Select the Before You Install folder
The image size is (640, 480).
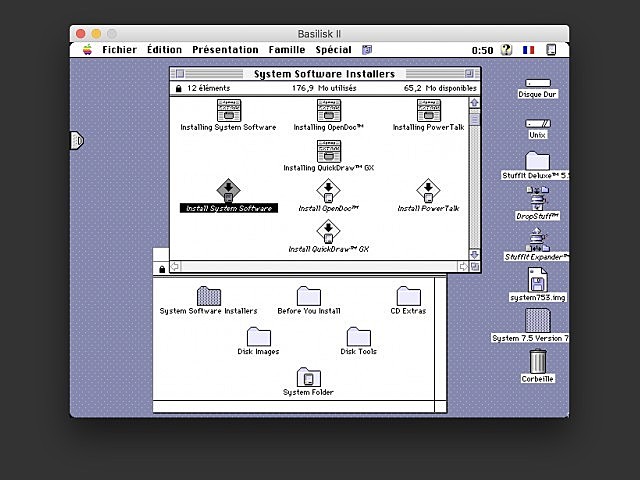pyautogui.click(x=309, y=296)
